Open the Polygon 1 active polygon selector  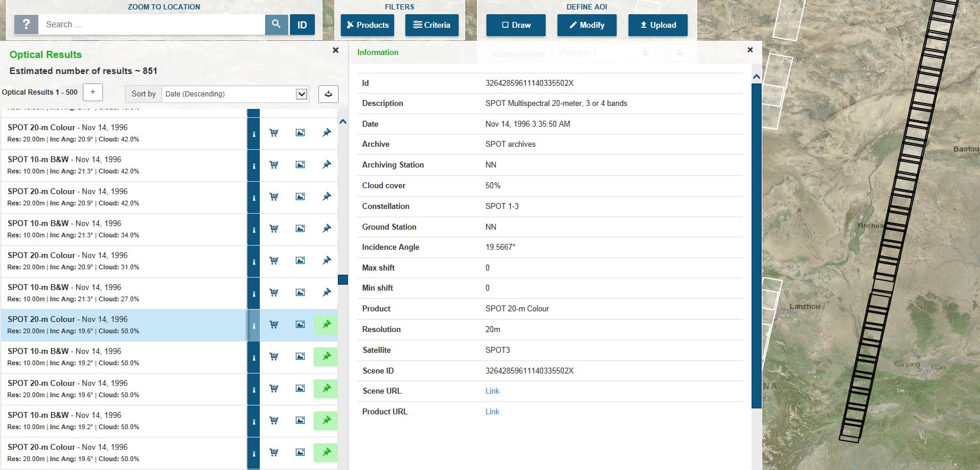click(602, 53)
